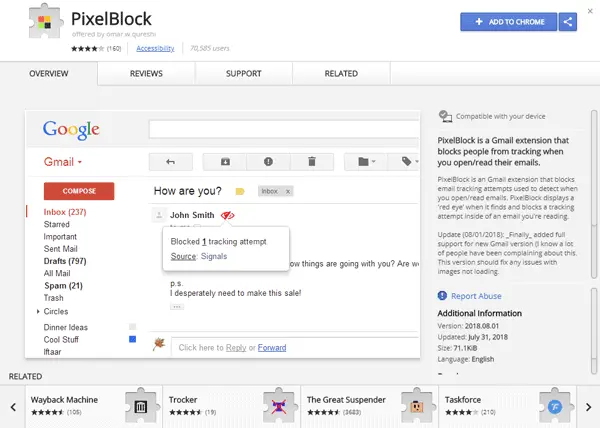Click the share icon button
This screenshot has height=428, width=600.
tap(568, 22)
